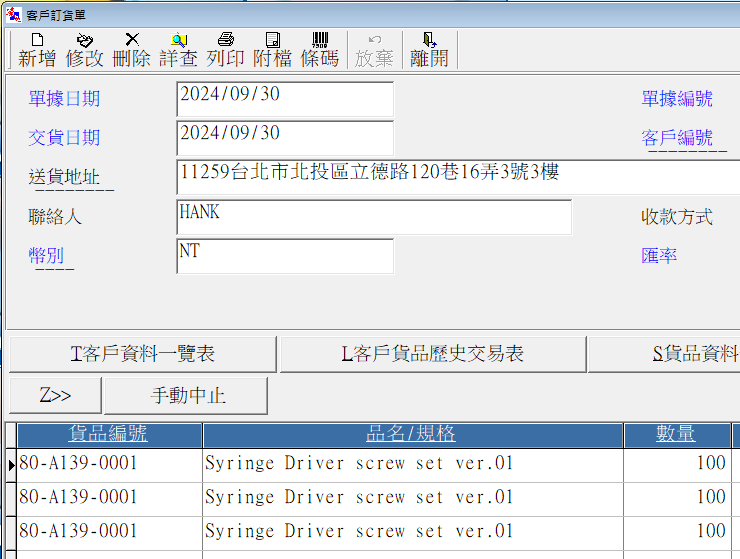740x559 pixels.
Task: Click the 離開 (Exit) toolbar icon
Action: click(x=429, y=49)
